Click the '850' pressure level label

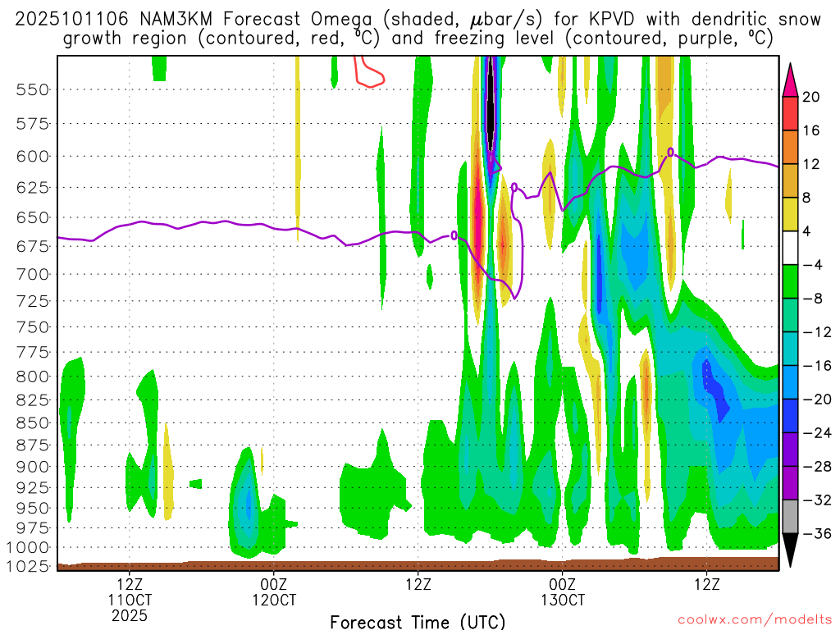click(x=33, y=423)
